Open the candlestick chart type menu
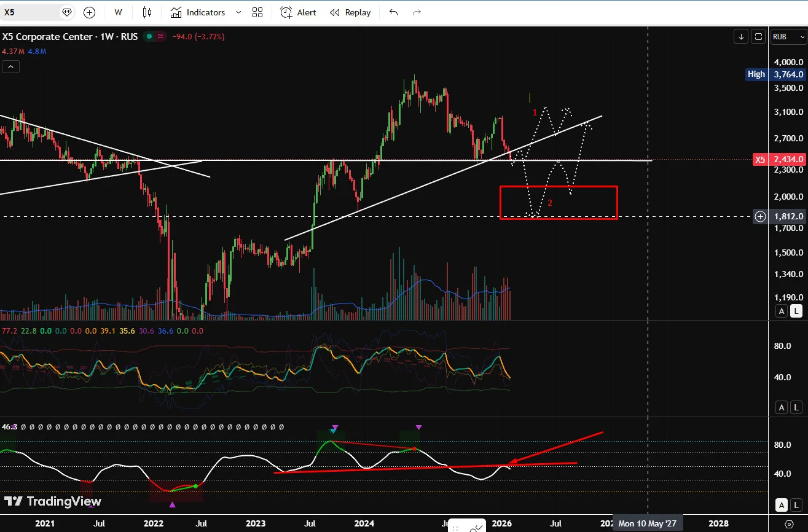This screenshot has height=532, width=808. tap(147, 12)
